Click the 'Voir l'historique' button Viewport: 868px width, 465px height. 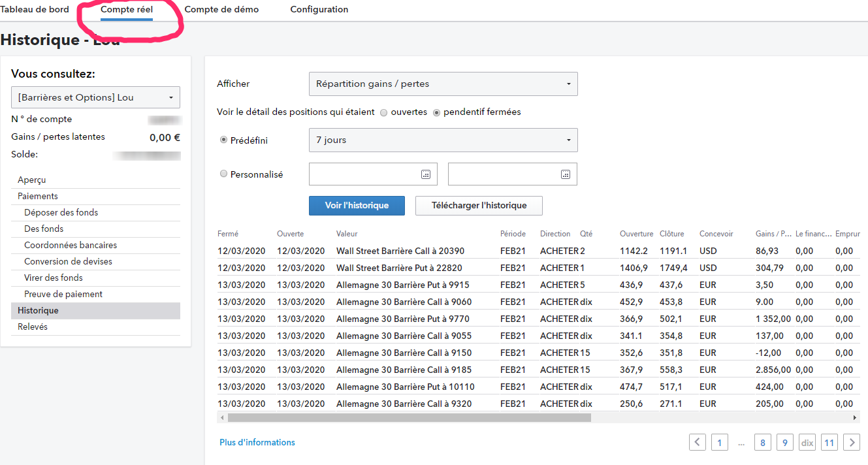tap(357, 206)
